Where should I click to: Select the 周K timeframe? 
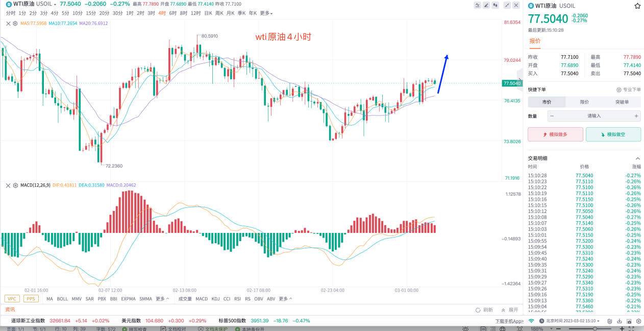pos(219,13)
